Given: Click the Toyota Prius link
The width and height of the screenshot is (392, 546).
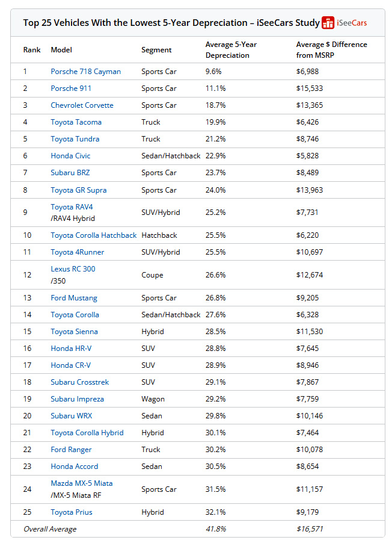Looking at the screenshot, I should (71, 512).
